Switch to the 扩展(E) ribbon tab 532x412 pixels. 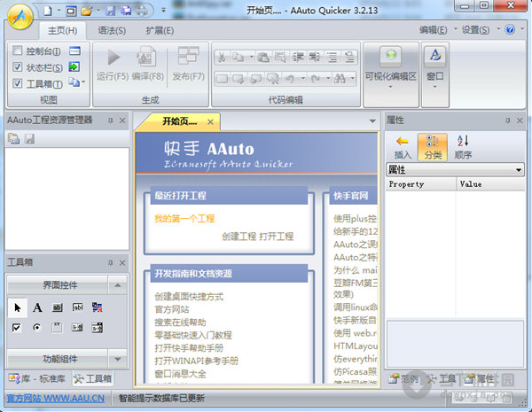(x=160, y=31)
